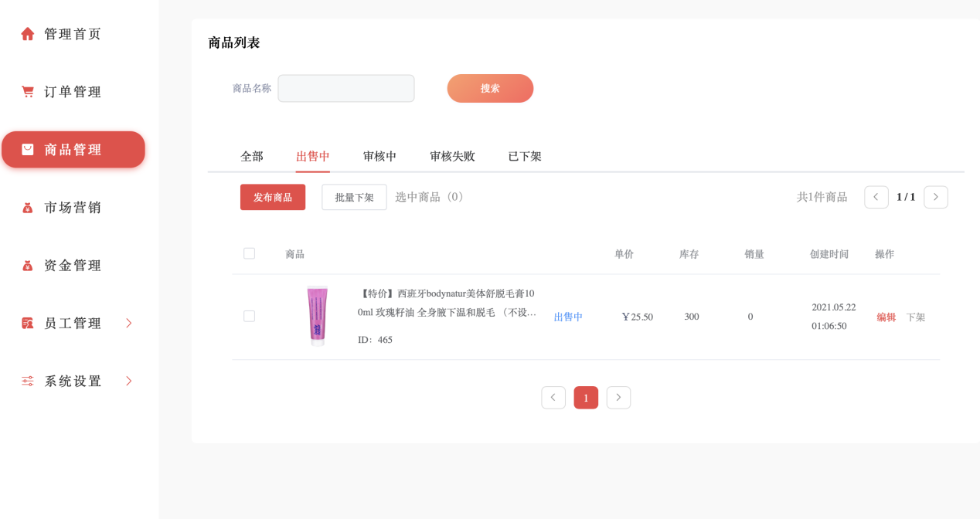Open 市场营销 section
Viewport: 980px width, 519px height.
point(73,208)
